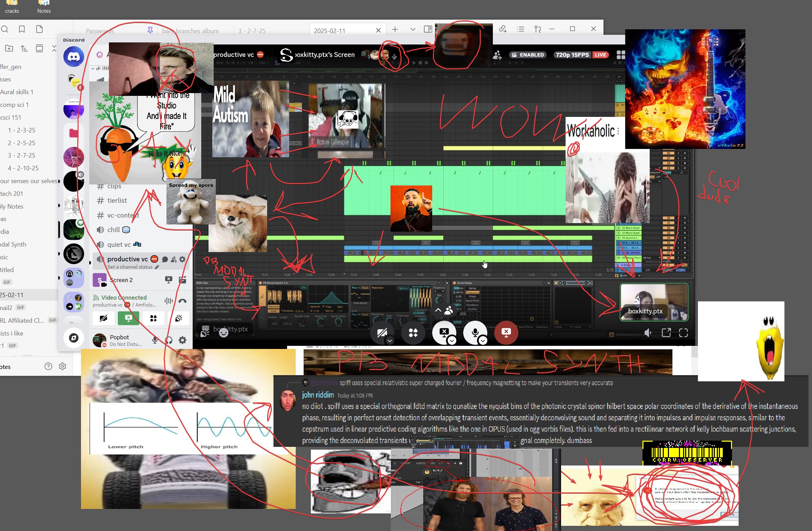Toggle the clips ENABLED pill
The height and width of the screenshot is (531, 812).
(x=528, y=55)
